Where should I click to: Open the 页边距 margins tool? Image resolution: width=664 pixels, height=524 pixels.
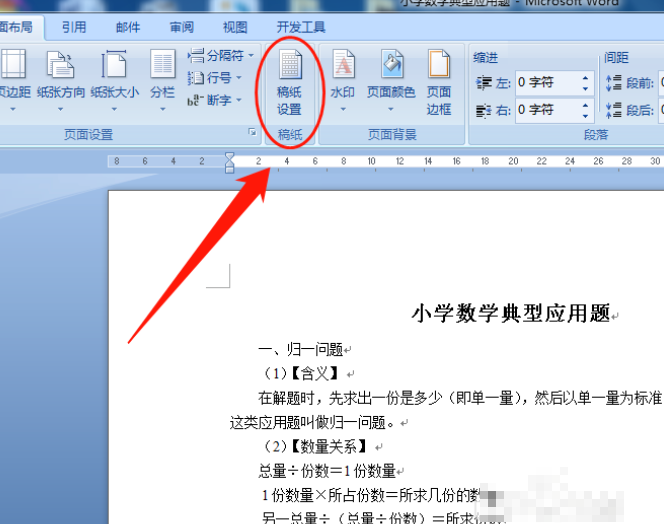point(14,80)
